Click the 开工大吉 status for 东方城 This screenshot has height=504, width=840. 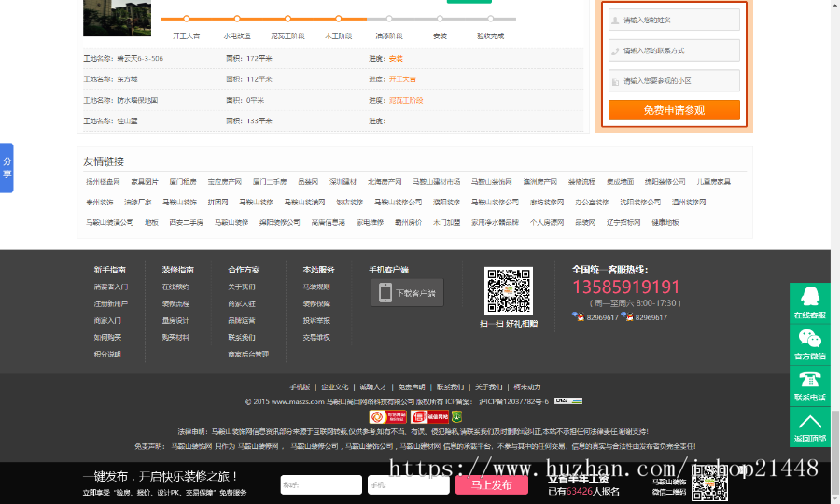[402, 78]
